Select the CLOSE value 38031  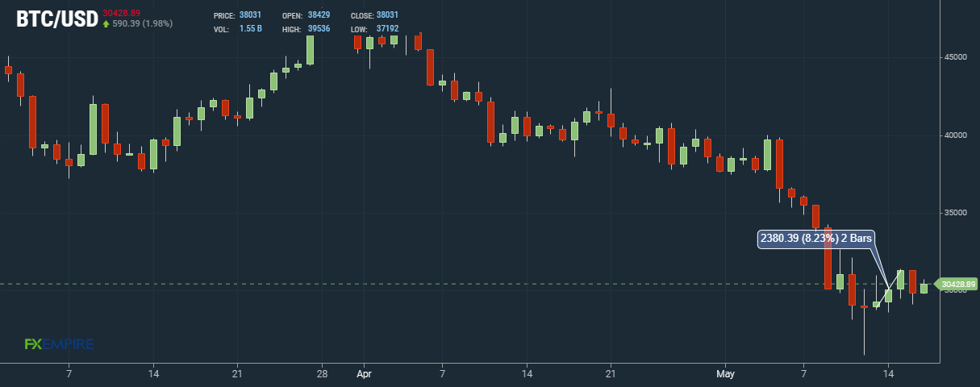point(387,15)
